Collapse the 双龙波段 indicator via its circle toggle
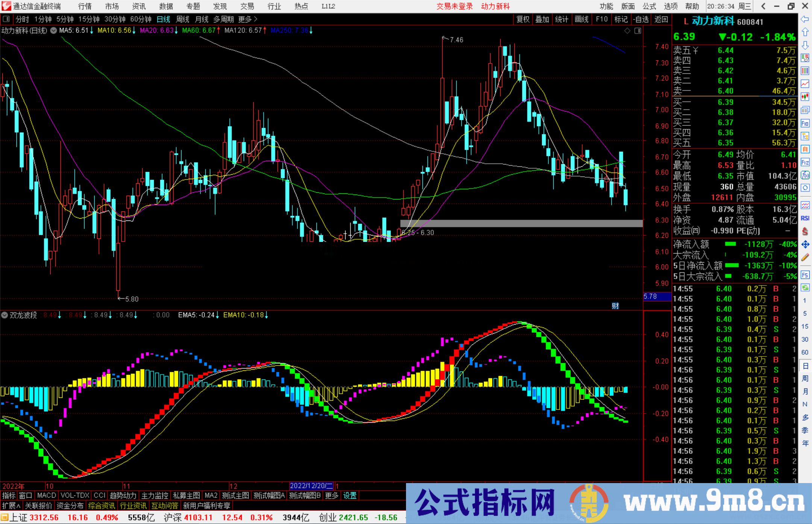The image size is (812, 524). tap(5, 315)
